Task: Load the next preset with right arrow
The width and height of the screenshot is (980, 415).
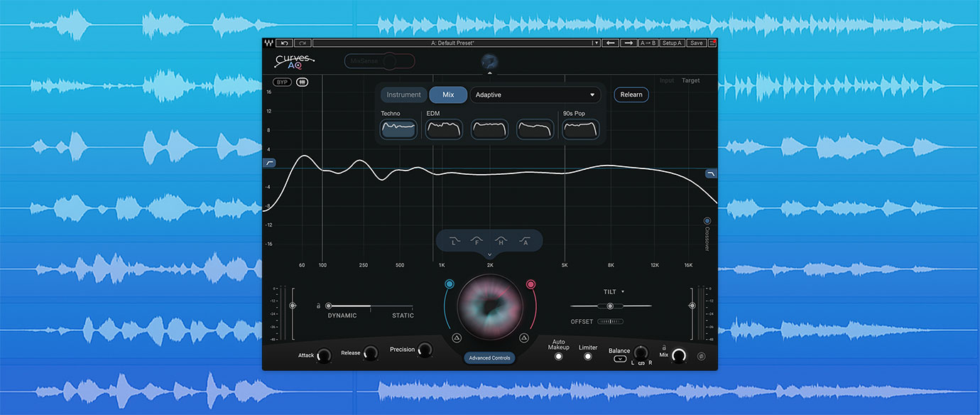Action: coord(628,43)
